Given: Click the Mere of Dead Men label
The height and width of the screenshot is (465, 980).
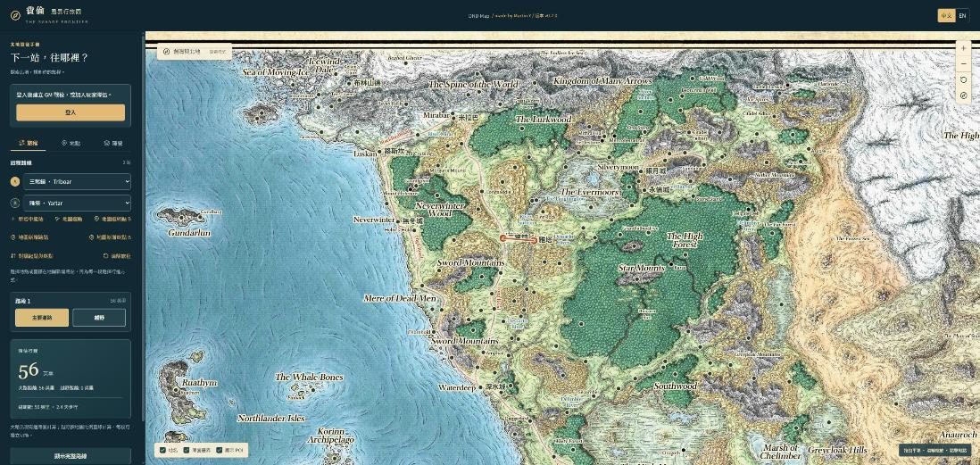Looking at the screenshot, I should click(400, 298).
